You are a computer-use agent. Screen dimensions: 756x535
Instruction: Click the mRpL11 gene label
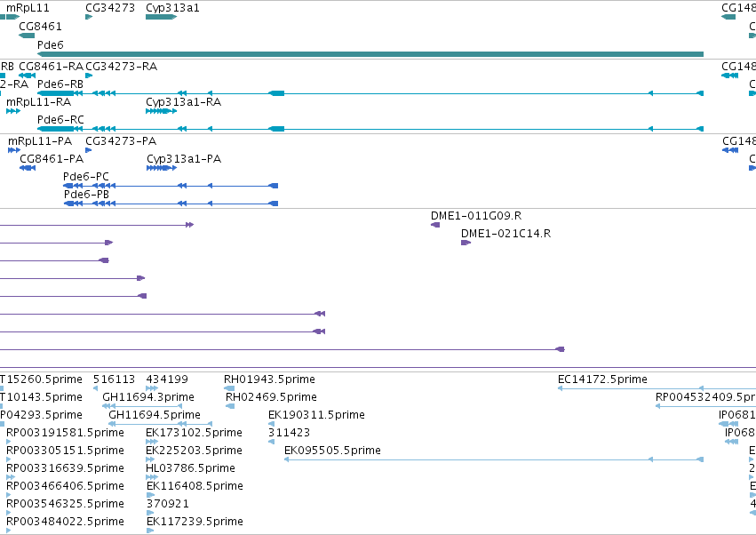28,8
